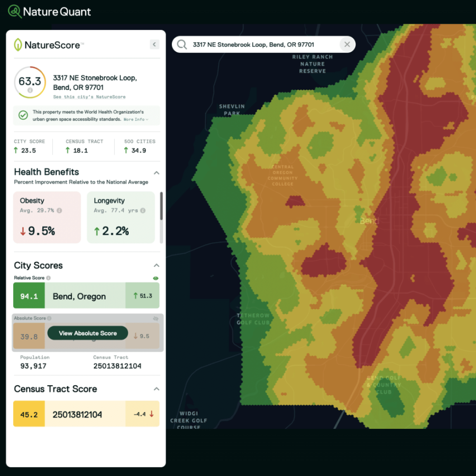Select the Longevity benefit card
The image size is (476, 476).
[121, 218]
